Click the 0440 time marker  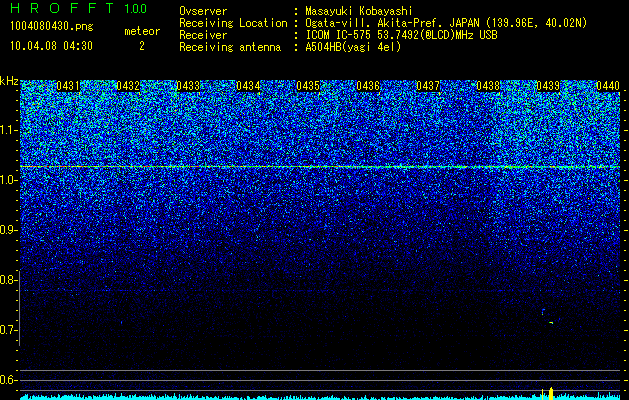click(608, 86)
